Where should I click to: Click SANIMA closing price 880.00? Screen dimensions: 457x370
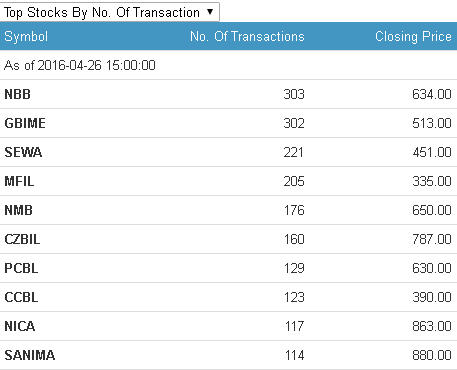[432, 355]
